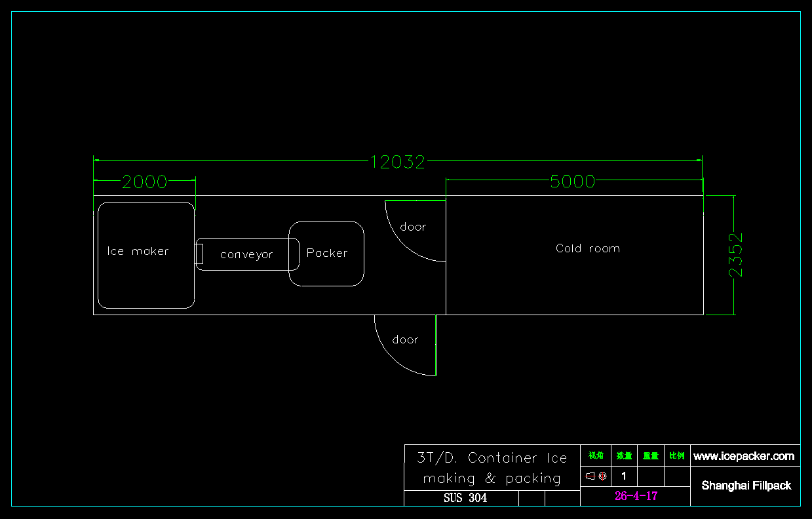The width and height of the screenshot is (812, 519).
Task: Select the 12032 overall length dimension
Action: click(x=398, y=162)
